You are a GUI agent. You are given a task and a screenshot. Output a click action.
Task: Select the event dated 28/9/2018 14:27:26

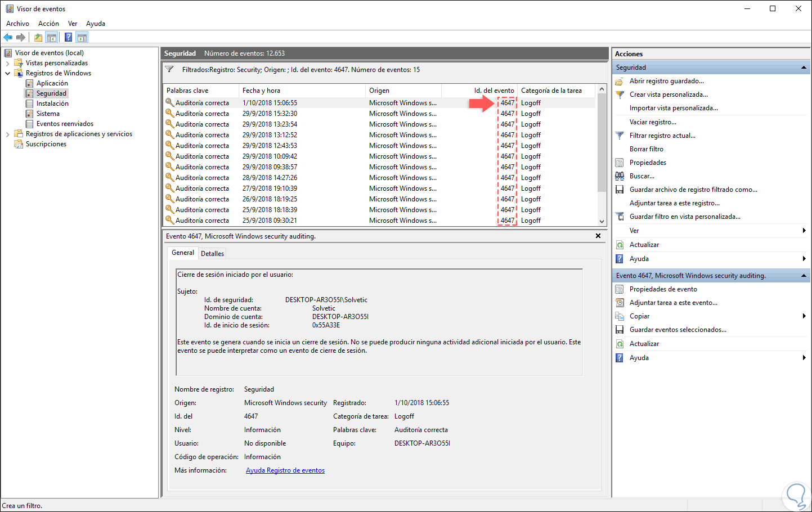(x=379, y=178)
